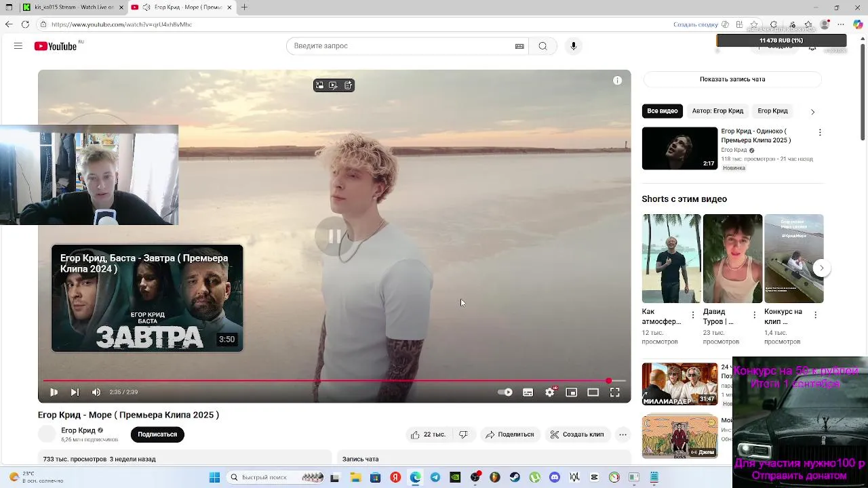The image size is (868, 488).
Task: Select the Все видео filter chip
Action: (x=663, y=111)
